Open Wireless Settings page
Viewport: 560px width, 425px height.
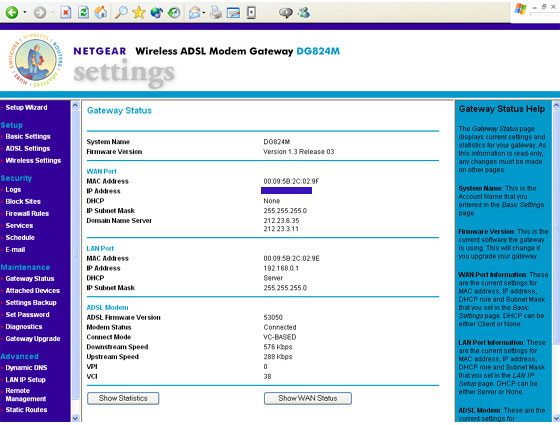33,161
